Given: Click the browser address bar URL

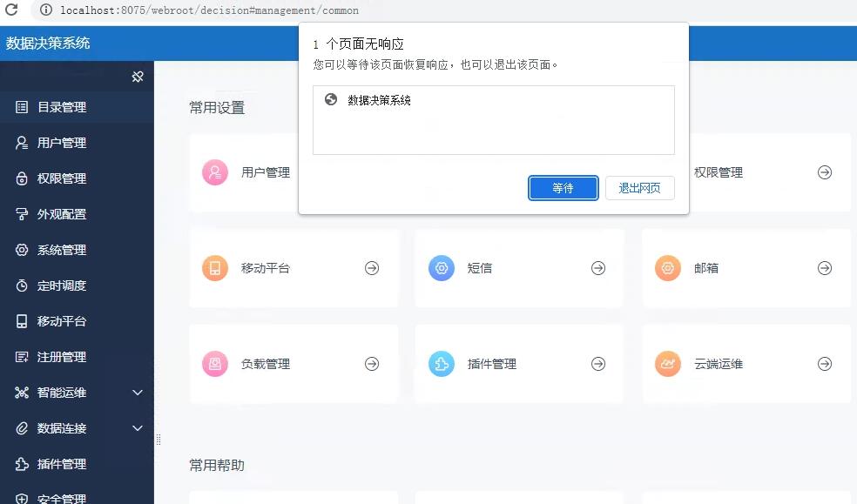Looking at the screenshot, I should click(209, 10).
